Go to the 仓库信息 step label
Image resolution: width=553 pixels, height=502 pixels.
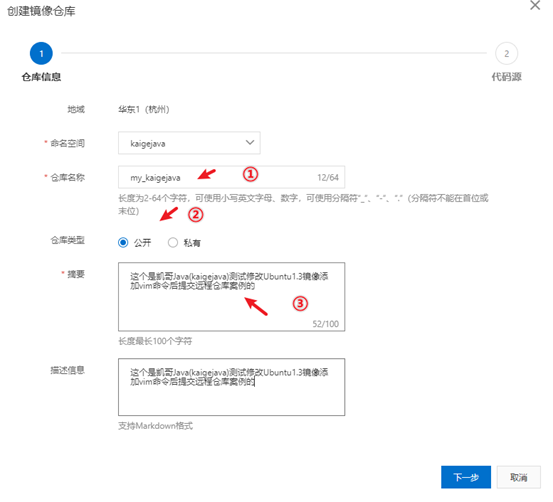(x=41, y=77)
